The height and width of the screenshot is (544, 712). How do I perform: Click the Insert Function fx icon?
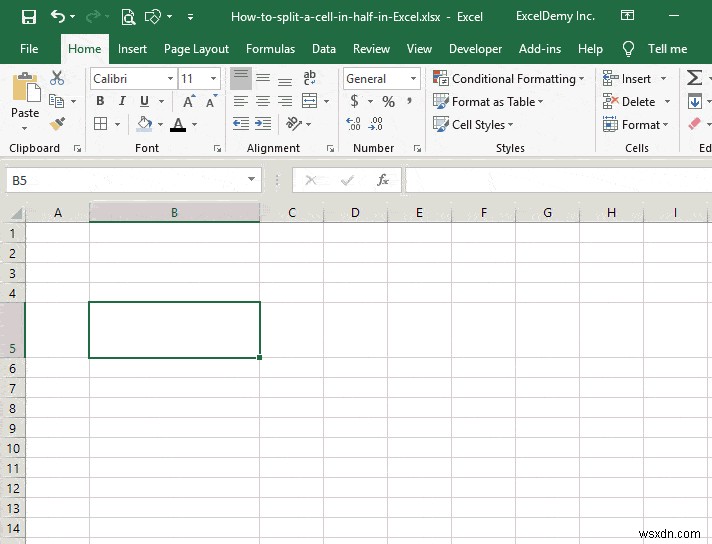383,180
